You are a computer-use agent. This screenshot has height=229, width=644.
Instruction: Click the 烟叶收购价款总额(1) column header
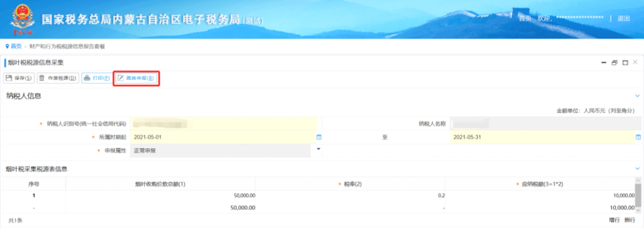point(160,184)
